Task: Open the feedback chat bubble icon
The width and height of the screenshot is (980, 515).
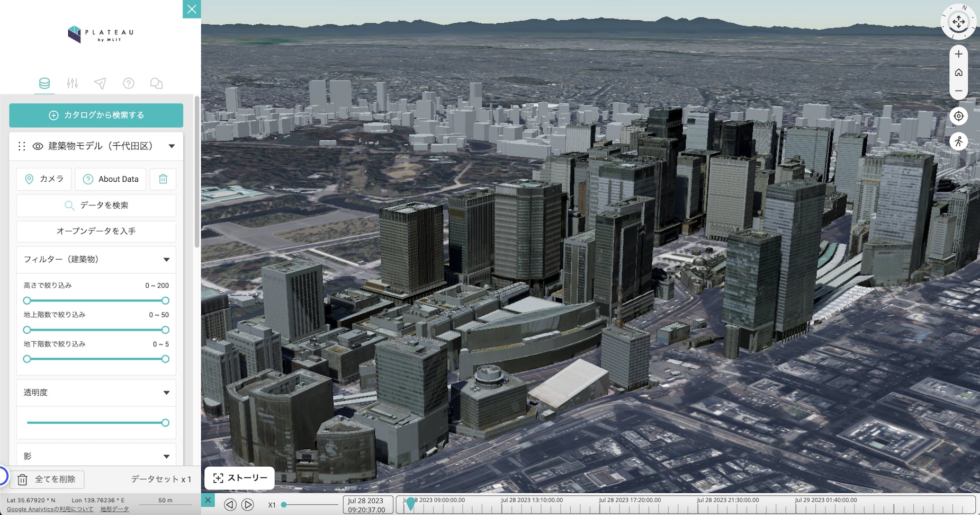Action: click(156, 83)
